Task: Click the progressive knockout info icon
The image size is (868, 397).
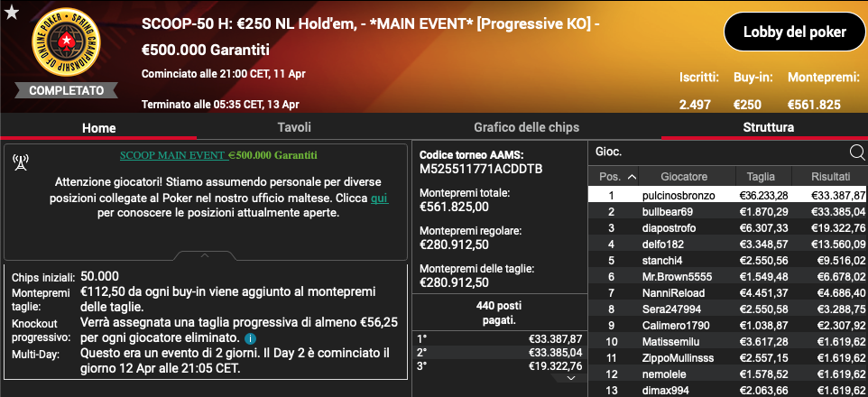Action: (250, 337)
